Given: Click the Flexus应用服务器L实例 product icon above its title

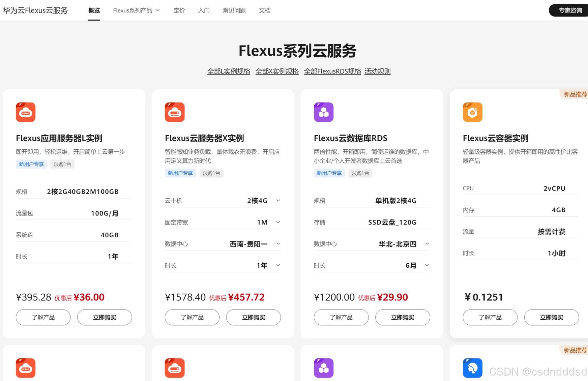Looking at the screenshot, I should (26, 112).
